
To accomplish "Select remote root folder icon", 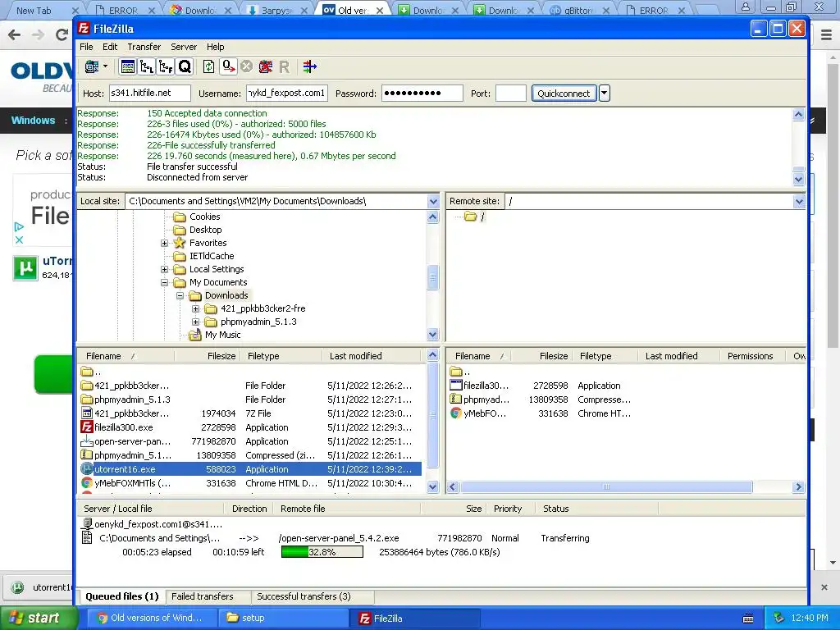I will (x=470, y=217).
